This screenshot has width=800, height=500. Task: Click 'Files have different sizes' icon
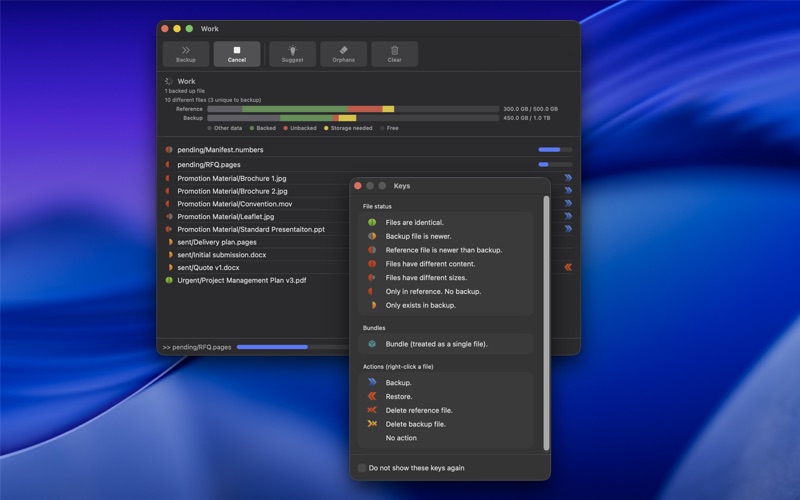point(372,277)
